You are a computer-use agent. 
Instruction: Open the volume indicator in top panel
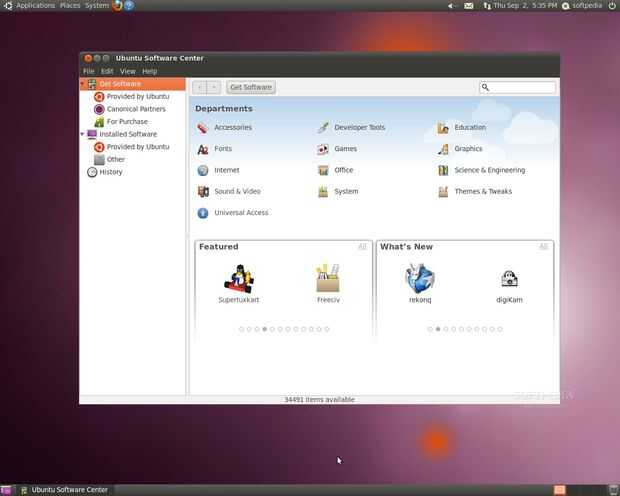[452, 6]
